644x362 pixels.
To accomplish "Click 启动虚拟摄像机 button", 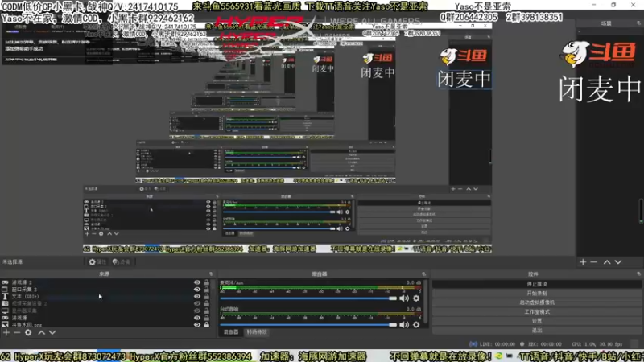I will [x=537, y=302].
